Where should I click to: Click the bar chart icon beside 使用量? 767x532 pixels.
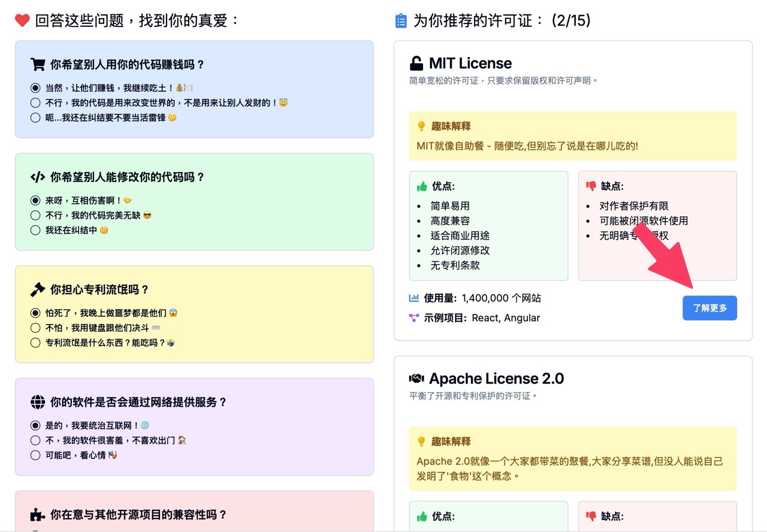tap(414, 298)
